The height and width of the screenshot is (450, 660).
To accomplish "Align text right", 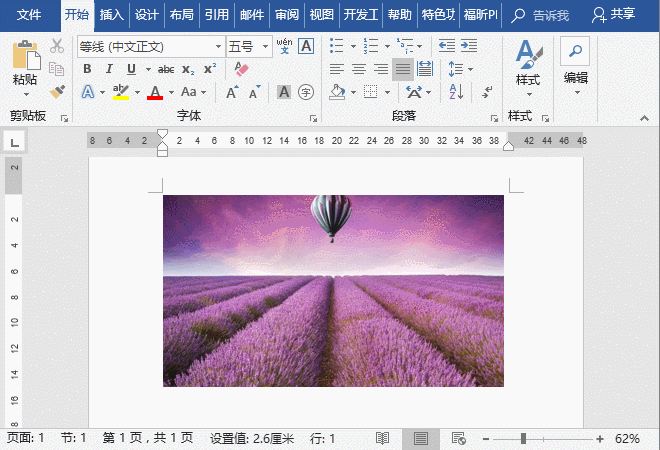I will tap(381, 69).
